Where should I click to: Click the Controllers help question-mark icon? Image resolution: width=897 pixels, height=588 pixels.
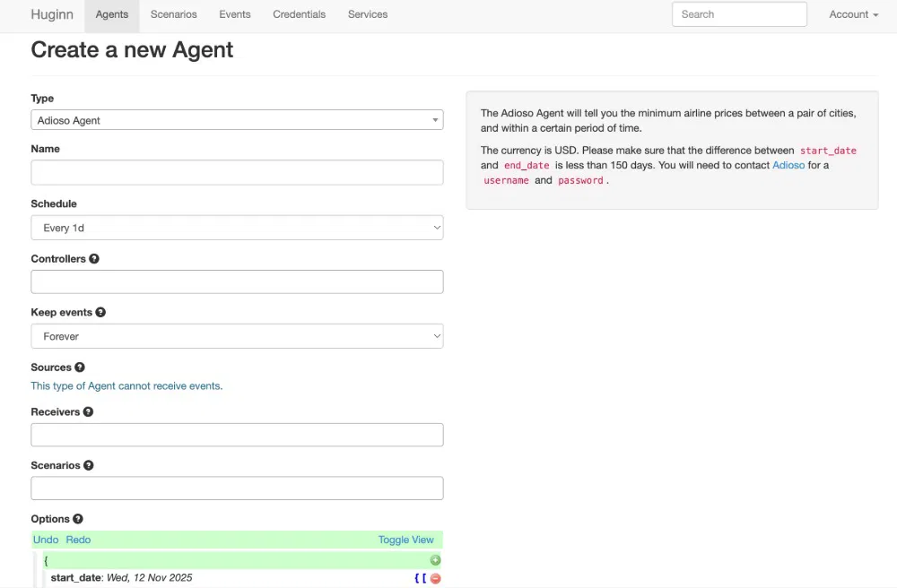click(x=94, y=259)
